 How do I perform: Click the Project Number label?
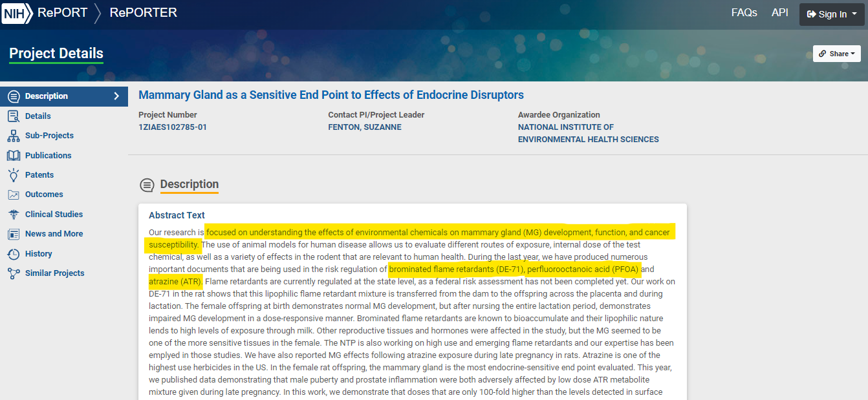(x=168, y=115)
